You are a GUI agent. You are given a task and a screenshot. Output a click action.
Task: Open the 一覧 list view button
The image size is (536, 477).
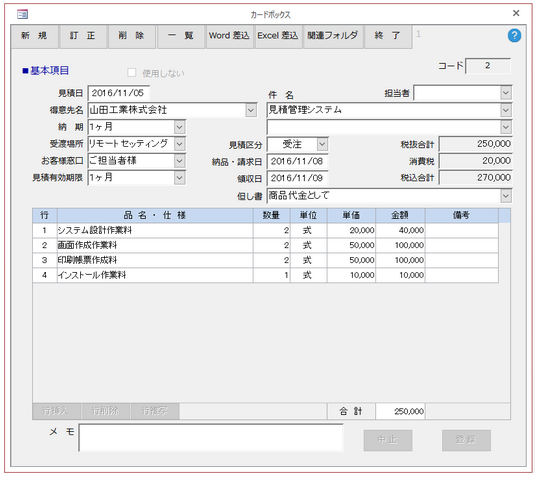tap(181, 36)
